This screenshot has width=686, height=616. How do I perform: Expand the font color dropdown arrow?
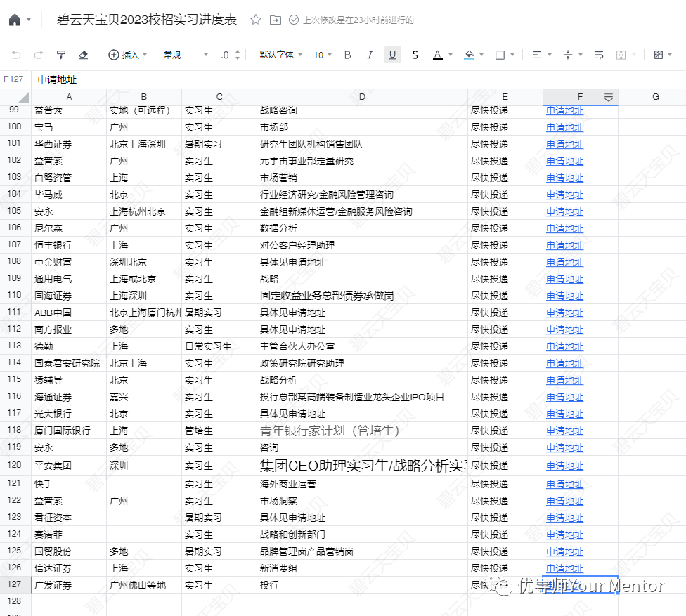[x=450, y=55]
